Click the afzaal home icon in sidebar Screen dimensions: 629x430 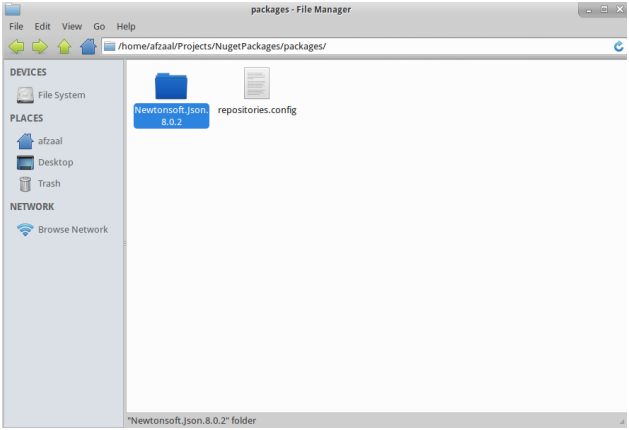25,141
